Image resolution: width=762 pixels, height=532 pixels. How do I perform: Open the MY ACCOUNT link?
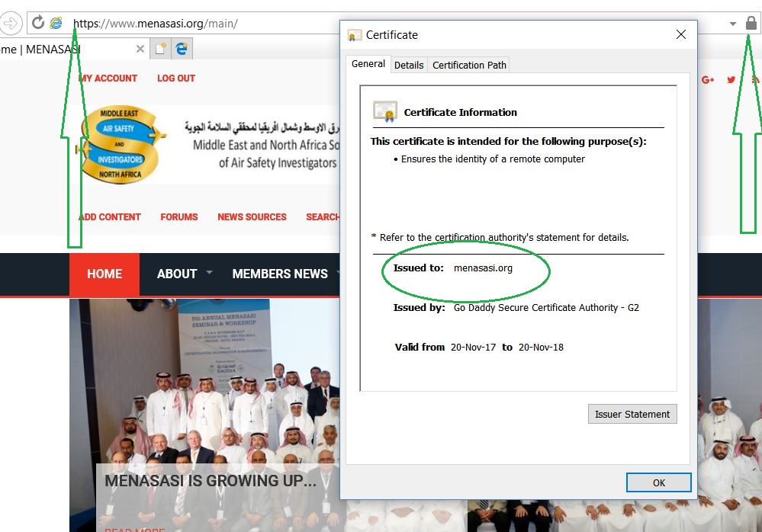coord(108,79)
